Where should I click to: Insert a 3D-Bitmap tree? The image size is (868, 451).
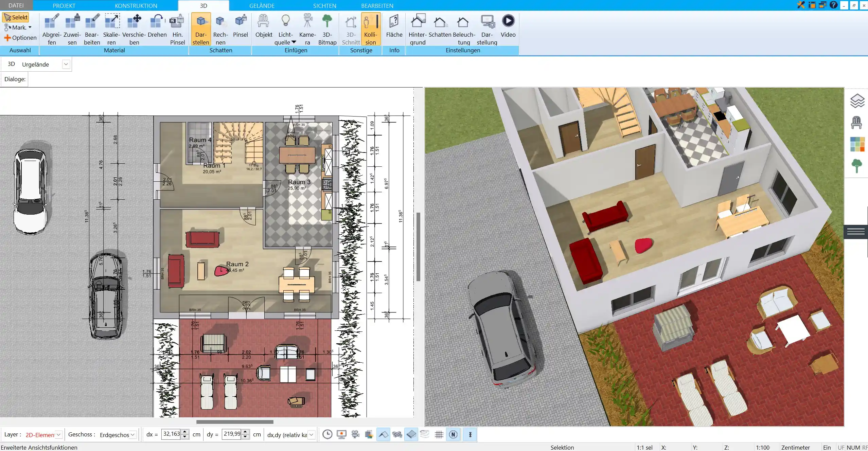(327, 29)
